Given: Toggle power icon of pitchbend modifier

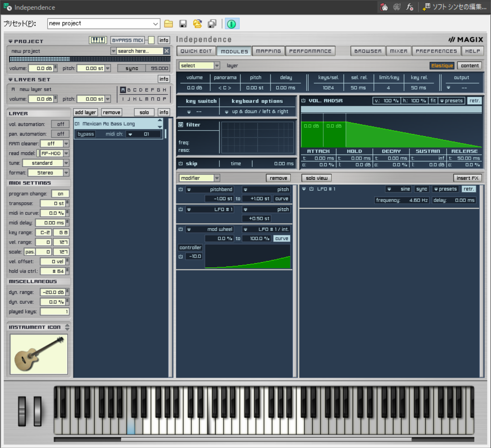Looking at the screenshot, I should pyautogui.click(x=181, y=189).
